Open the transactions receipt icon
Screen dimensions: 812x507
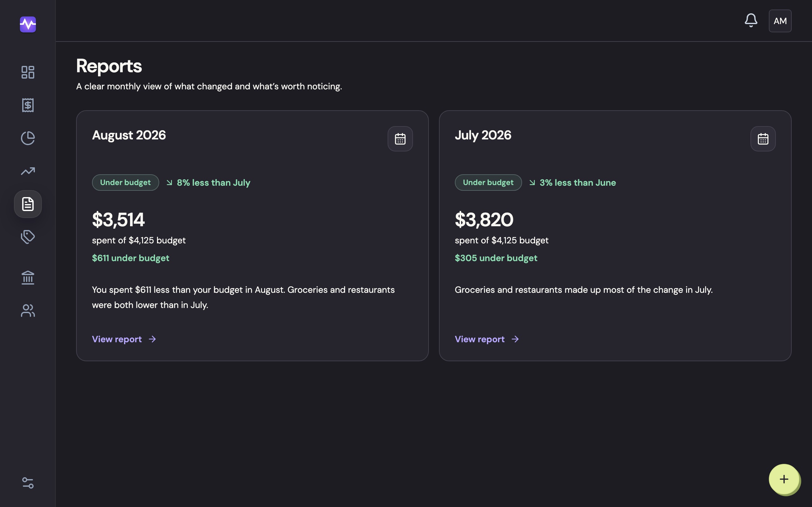tap(28, 105)
